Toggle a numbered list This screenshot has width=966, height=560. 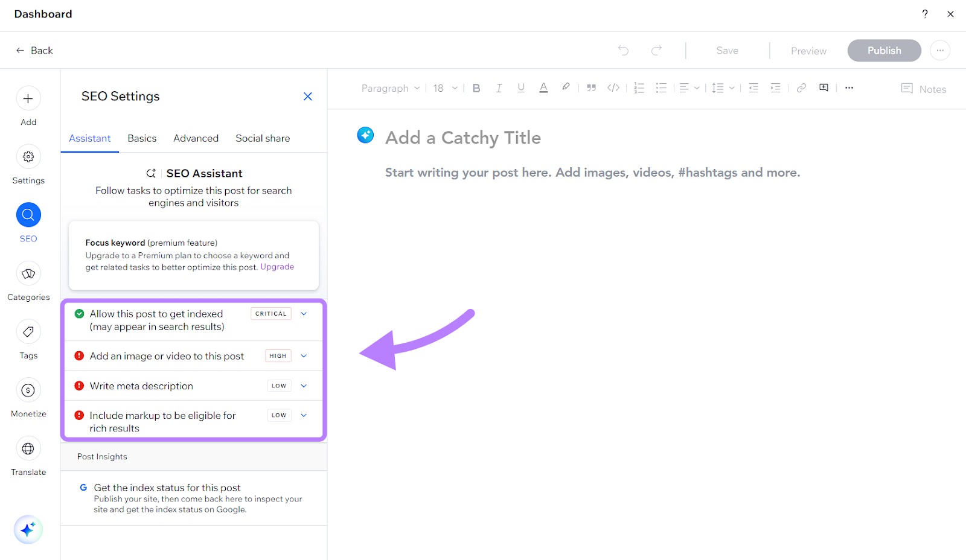[x=639, y=88]
